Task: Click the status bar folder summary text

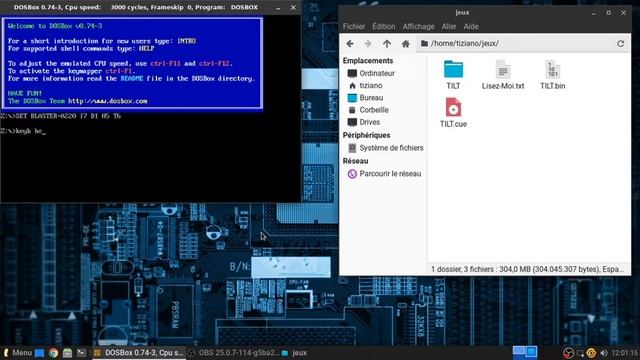Action: pyautogui.click(x=527, y=269)
